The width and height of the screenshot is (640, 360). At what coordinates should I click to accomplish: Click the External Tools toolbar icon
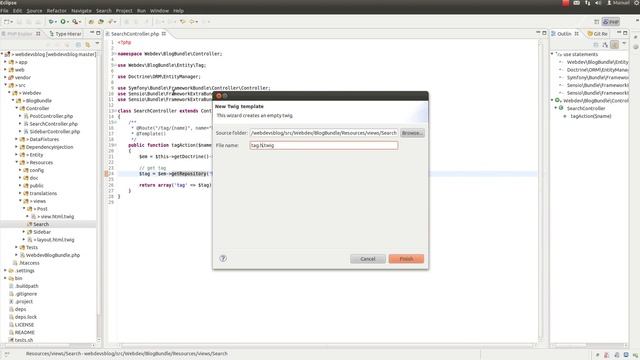coord(75,22)
